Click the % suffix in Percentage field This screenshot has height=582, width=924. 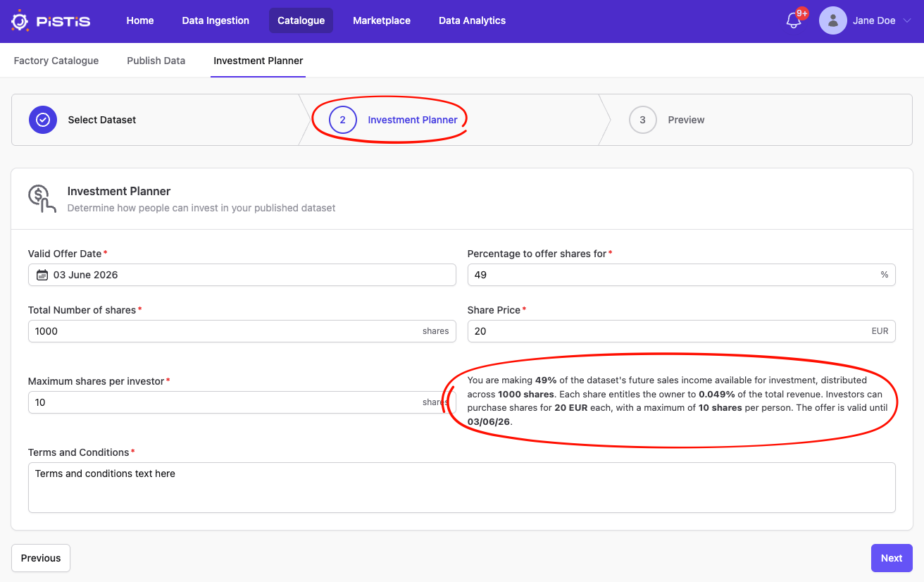coord(885,275)
